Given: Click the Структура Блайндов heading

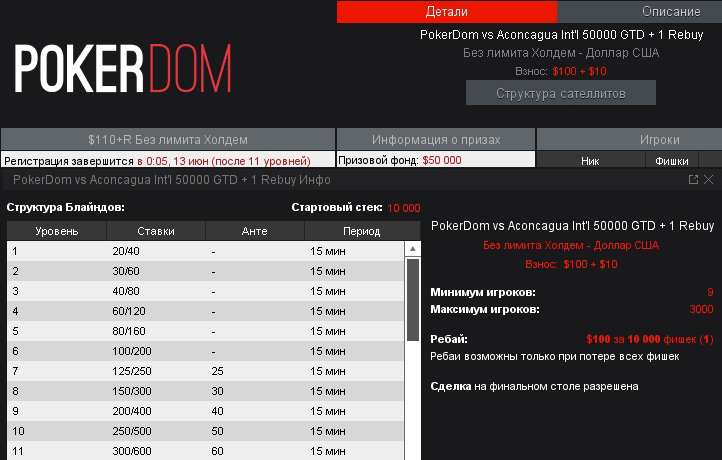Looking at the screenshot, I should coord(65,207).
